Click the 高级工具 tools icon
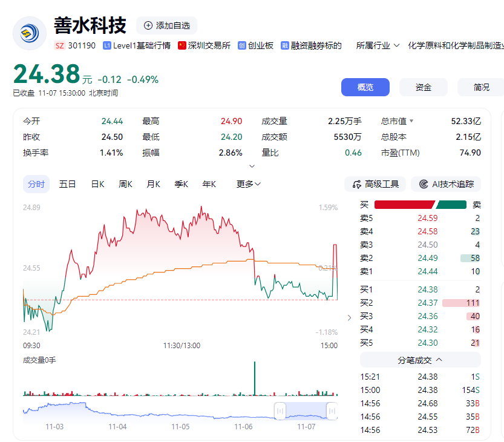This screenshot has height=442, width=504. click(x=357, y=184)
